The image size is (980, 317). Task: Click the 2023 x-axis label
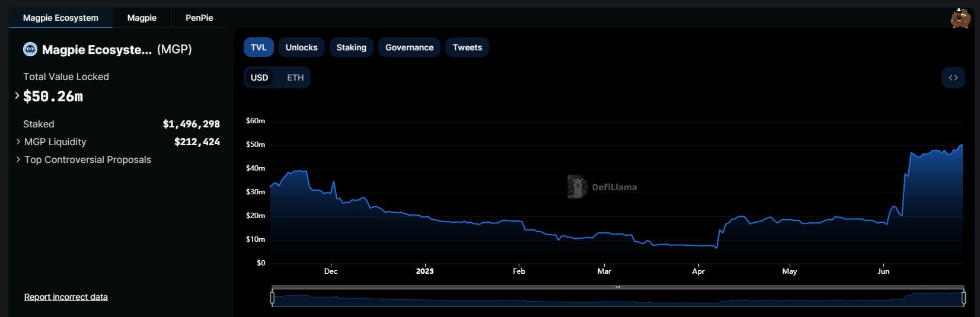(424, 271)
